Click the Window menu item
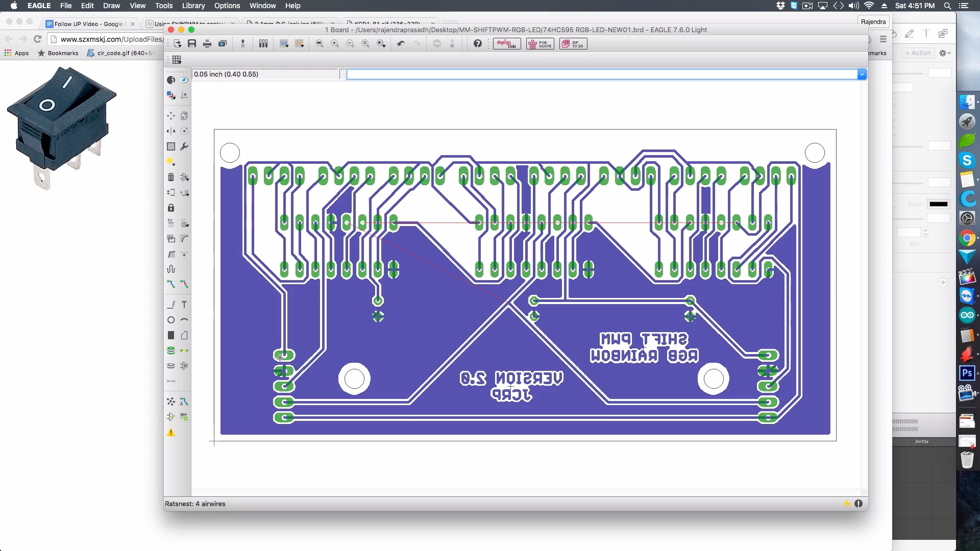The image size is (980, 551). 263,6
